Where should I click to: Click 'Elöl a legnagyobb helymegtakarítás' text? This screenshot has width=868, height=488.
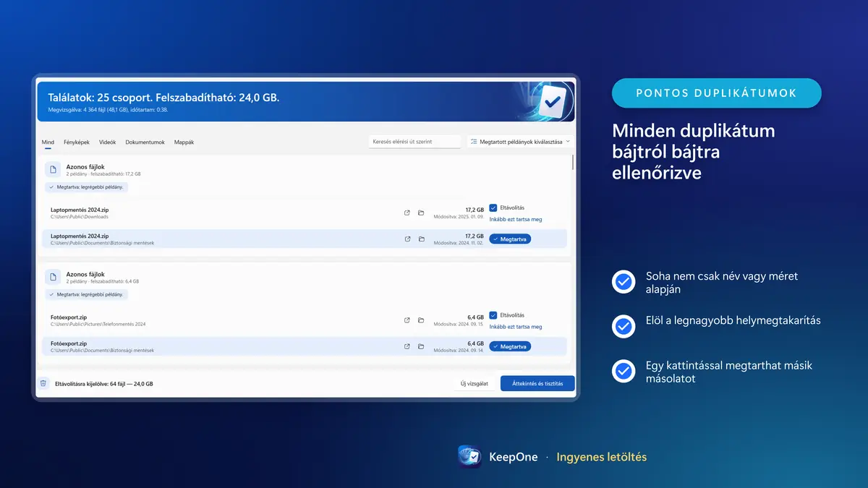(733, 320)
